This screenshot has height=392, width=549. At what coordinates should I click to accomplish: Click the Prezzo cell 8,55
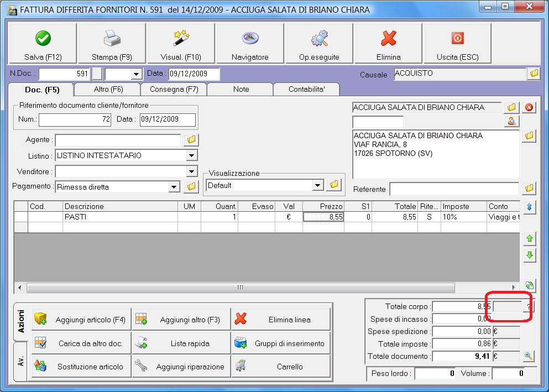point(323,217)
